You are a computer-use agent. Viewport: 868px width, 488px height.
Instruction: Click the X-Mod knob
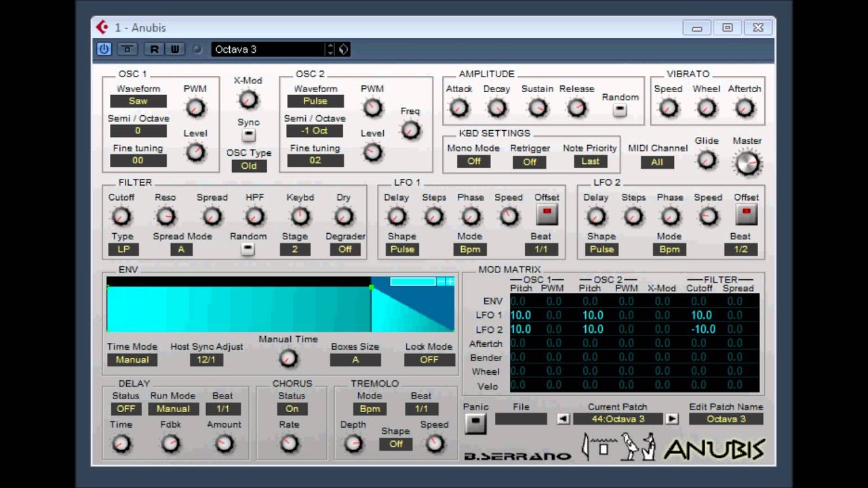coord(248,100)
